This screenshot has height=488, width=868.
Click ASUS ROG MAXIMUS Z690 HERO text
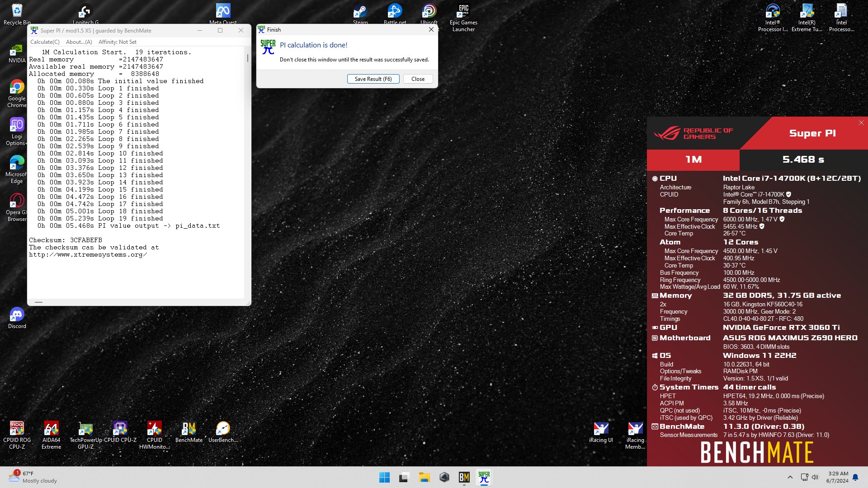click(790, 338)
